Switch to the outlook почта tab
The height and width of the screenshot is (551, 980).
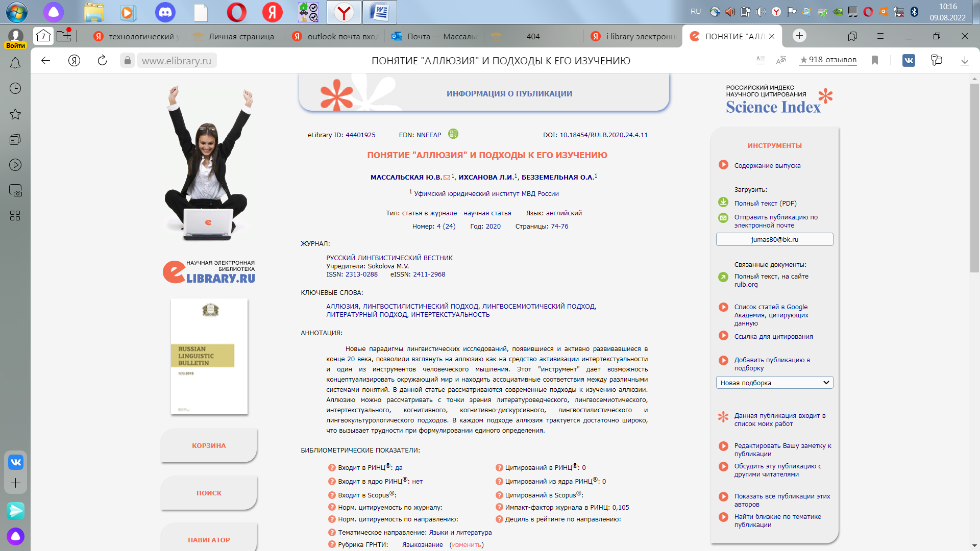335,36
